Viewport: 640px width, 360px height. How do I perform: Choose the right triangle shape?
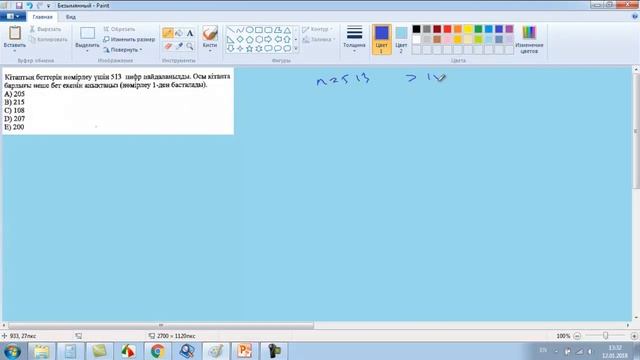tap(231, 39)
